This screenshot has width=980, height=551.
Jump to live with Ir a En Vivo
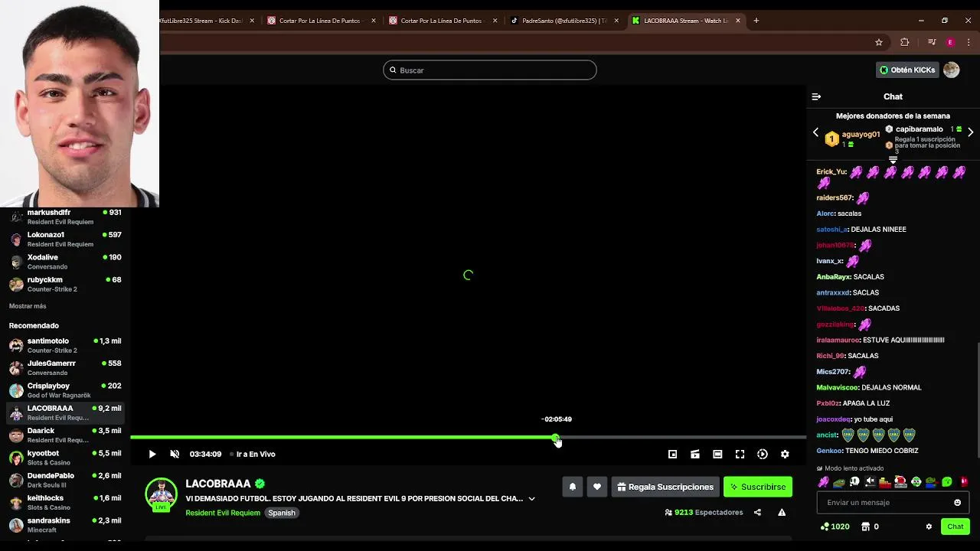click(x=256, y=454)
